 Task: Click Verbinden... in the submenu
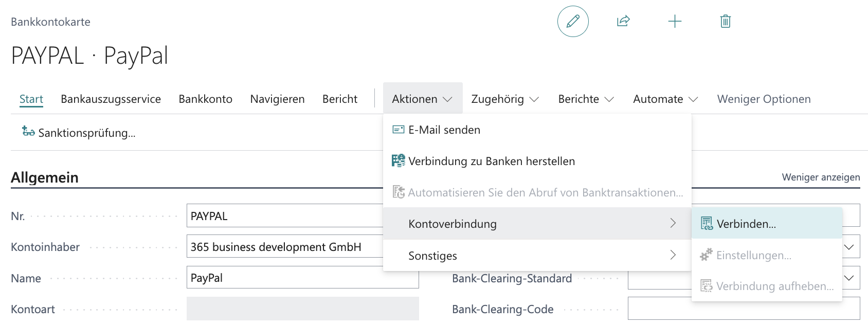tap(746, 224)
